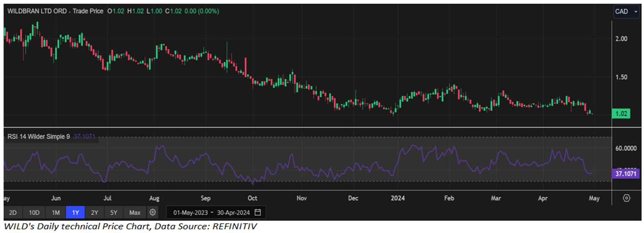This screenshot has height=233, width=644.
Task: Click the Nov month axis label
Action: (x=302, y=198)
